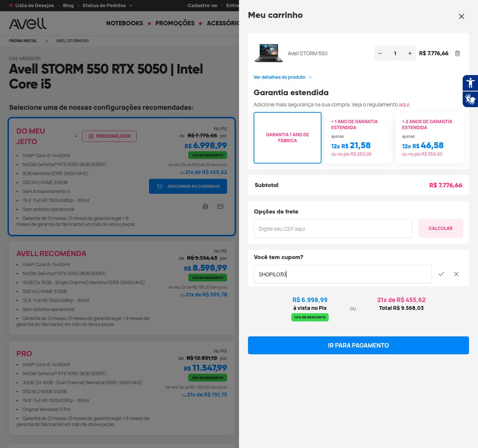Select the AVELL RECOMENDA configuration title
The height and width of the screenshot is (448, 478).
pyautogui.click(x=51, y=253)
